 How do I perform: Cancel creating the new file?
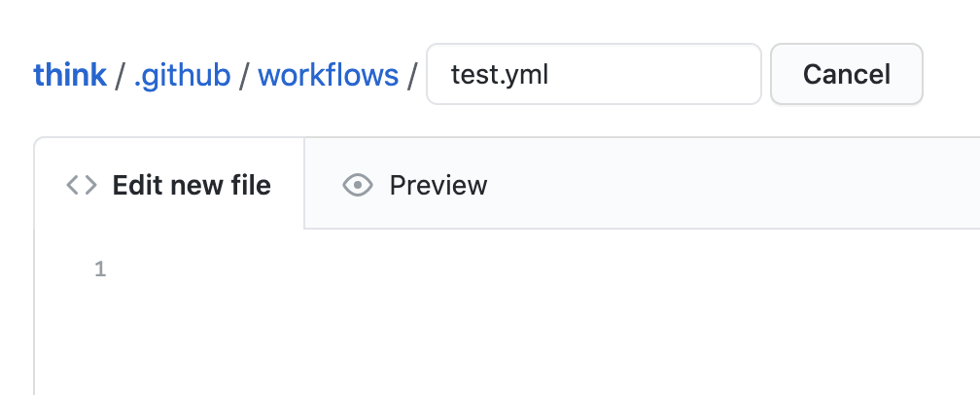(846, 74)
